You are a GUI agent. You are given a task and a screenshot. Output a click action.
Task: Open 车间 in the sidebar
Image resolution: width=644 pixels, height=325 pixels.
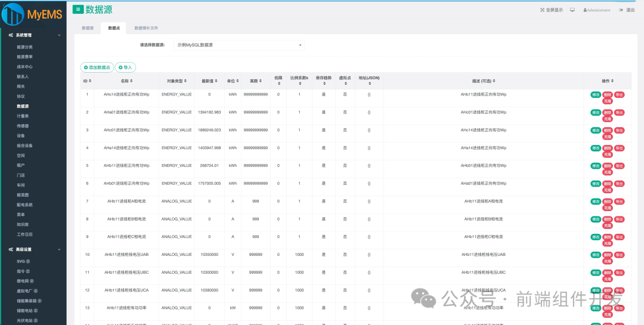pos(20,185)
